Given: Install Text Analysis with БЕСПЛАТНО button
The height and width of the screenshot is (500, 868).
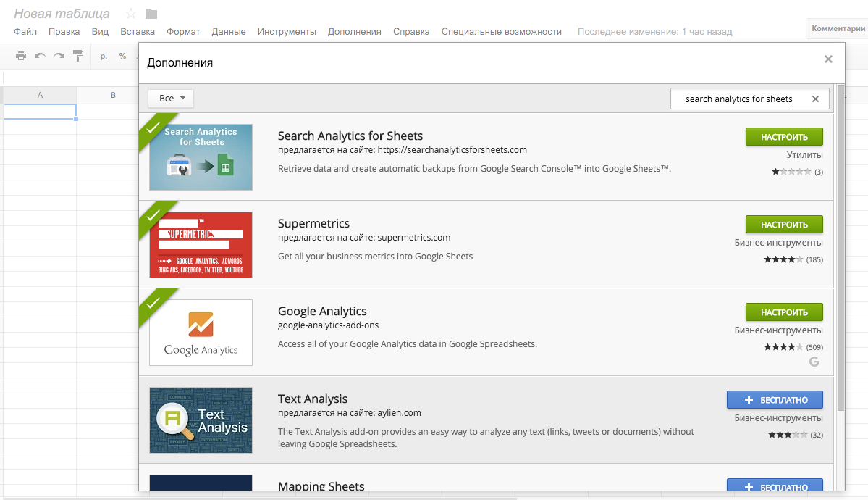Looking at the screenshot, I should pos(775,400).
